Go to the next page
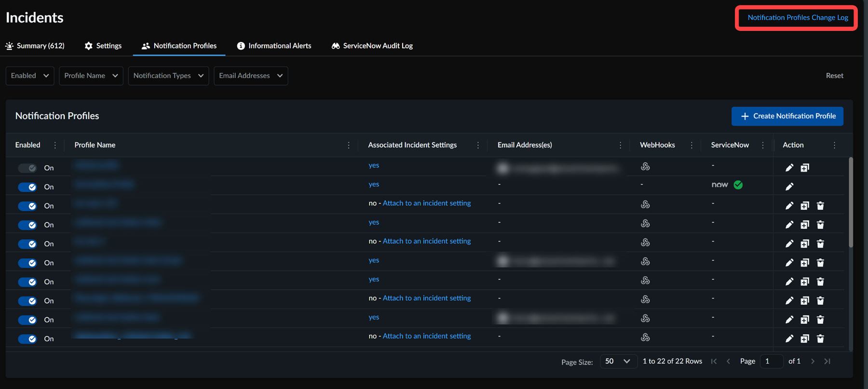868x389 pixels. pos(813,361)
